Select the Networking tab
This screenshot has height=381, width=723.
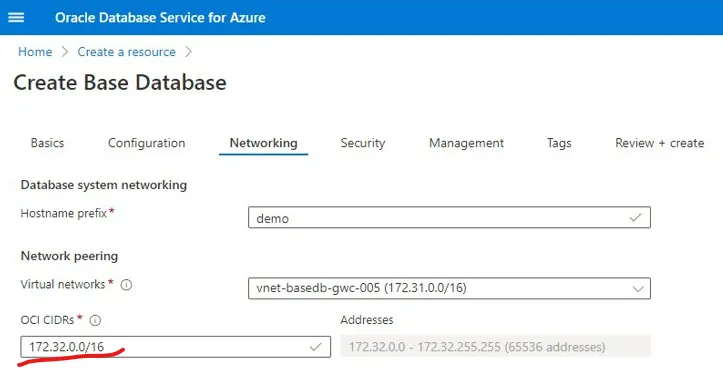pyautogui.click(x=263, y=143)
